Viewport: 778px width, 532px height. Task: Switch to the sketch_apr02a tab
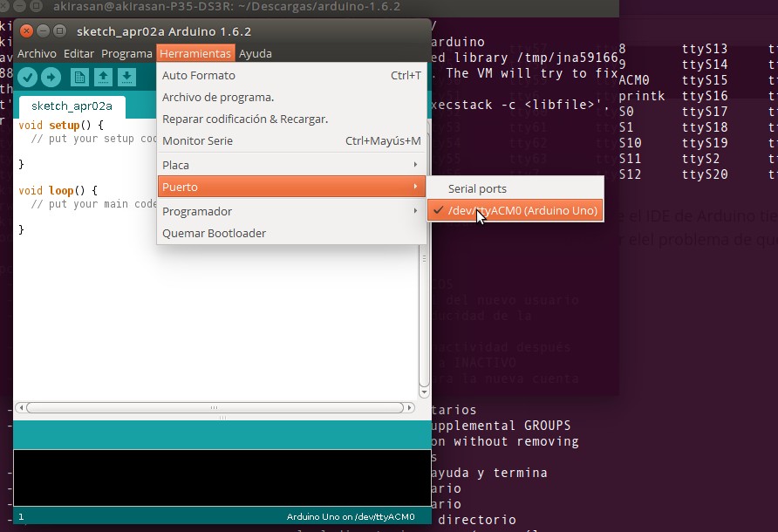pos(72,106)
